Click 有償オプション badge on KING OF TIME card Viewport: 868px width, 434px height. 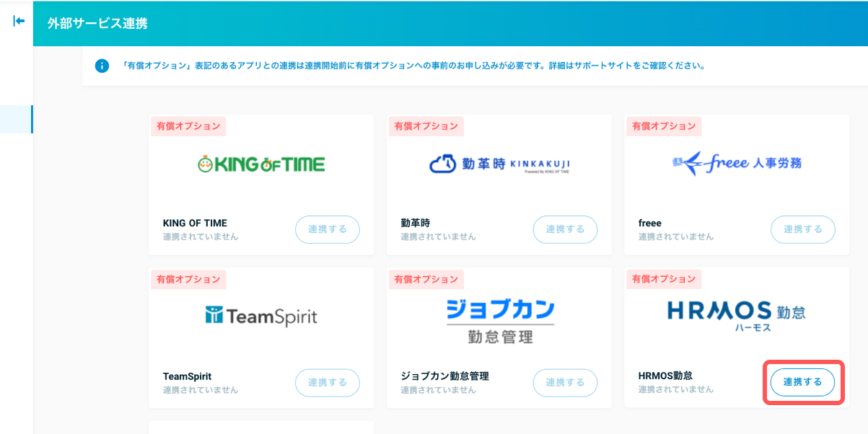click(188, 126)
